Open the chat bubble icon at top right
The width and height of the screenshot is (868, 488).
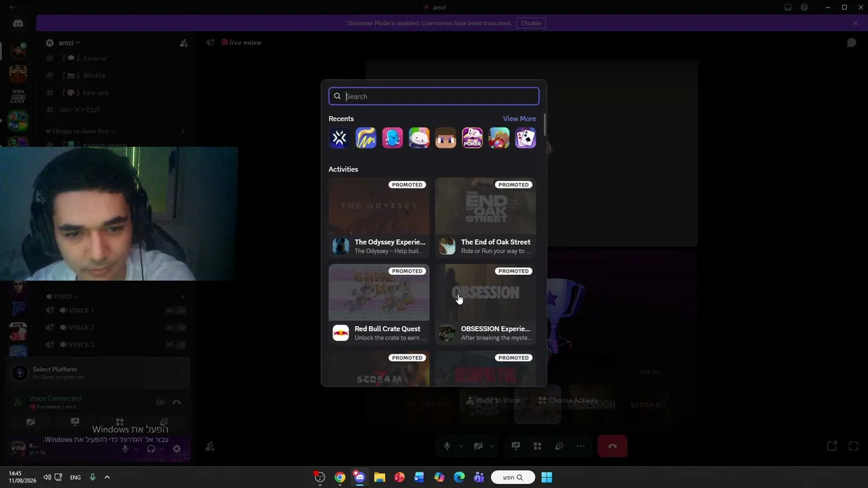[x=851, y=43]
